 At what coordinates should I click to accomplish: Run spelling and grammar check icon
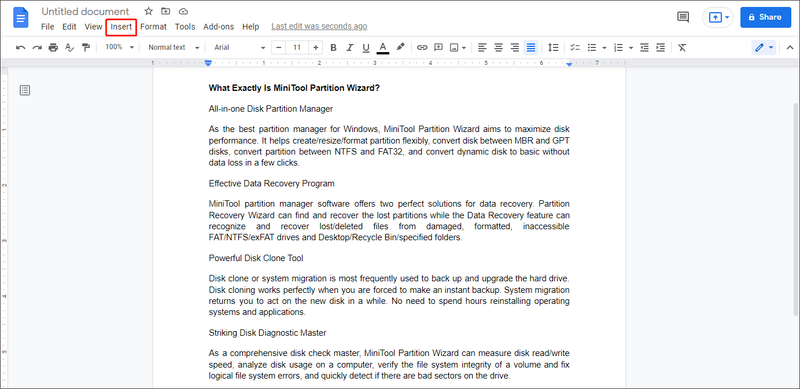(69, 47)
